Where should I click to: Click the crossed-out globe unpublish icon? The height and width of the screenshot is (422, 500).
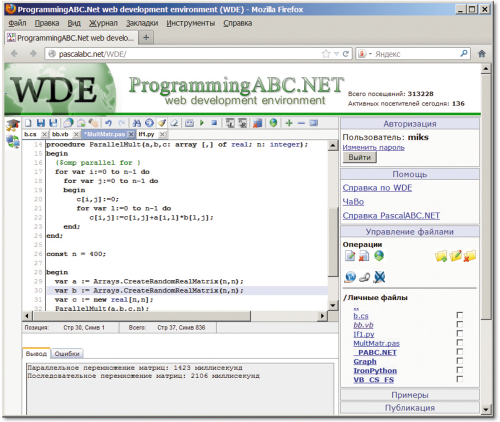coord(379,277)
